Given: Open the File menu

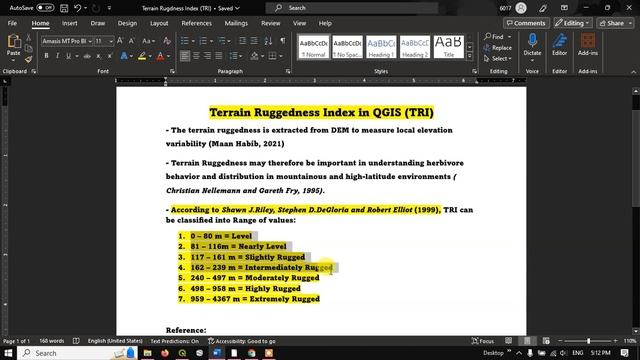Looking at the screenshot, I should pos(12,23).
